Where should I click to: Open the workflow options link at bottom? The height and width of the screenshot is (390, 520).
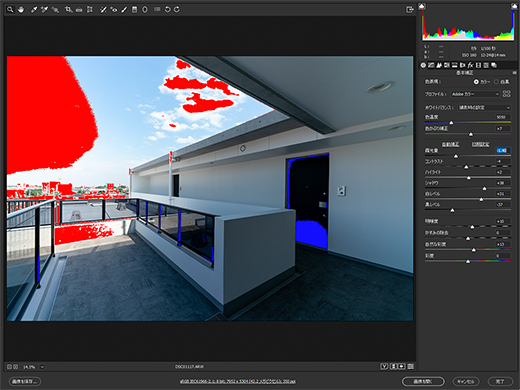(x=238, y=381)
